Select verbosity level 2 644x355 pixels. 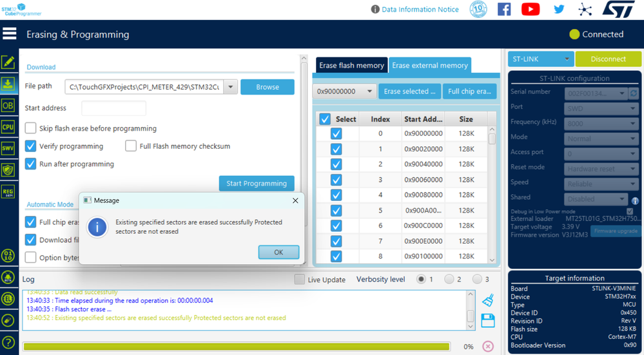449,279
